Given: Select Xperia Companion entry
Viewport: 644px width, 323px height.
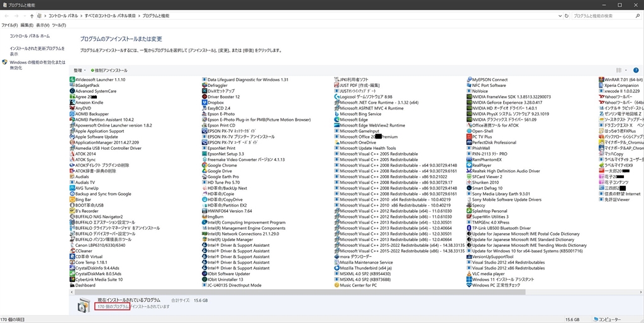Looking at the screenshot, I should point(619,86).
